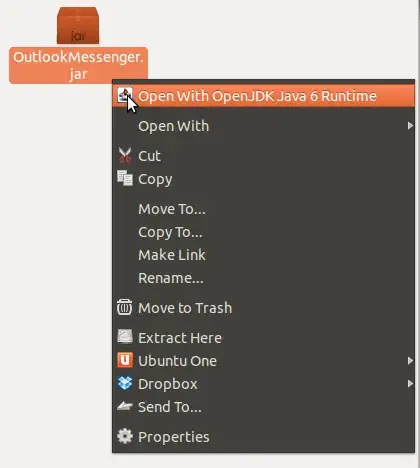Select Make Link menu entry

pos(263,255)
